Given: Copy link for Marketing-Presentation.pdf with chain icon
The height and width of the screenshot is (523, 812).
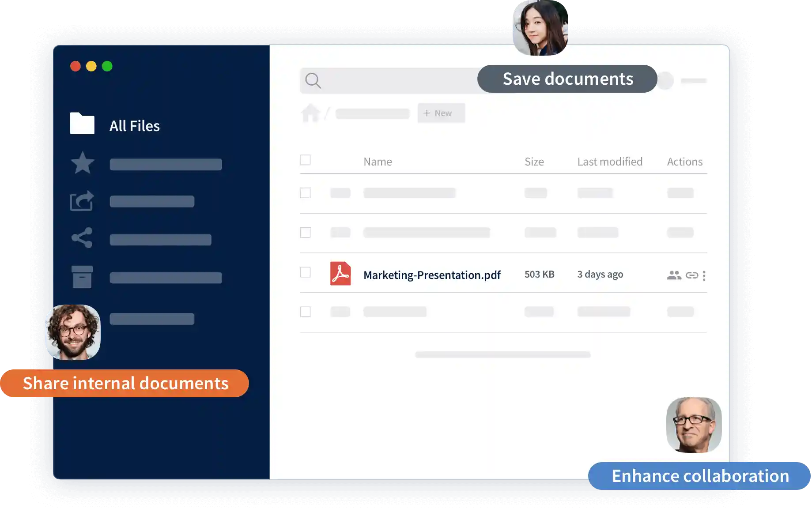Looking at the screenshot, I should pyautogui.click(x=691, y=275).
